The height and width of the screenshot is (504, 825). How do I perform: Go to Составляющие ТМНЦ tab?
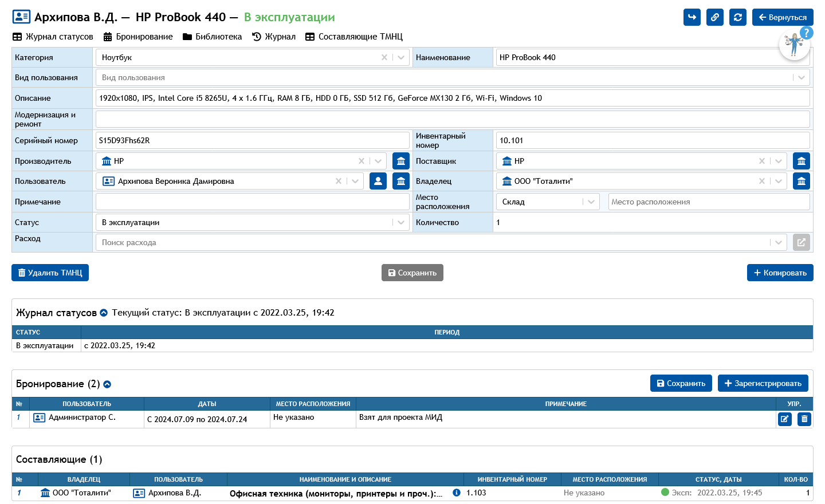pyautogui.click(x=354, y=37)
